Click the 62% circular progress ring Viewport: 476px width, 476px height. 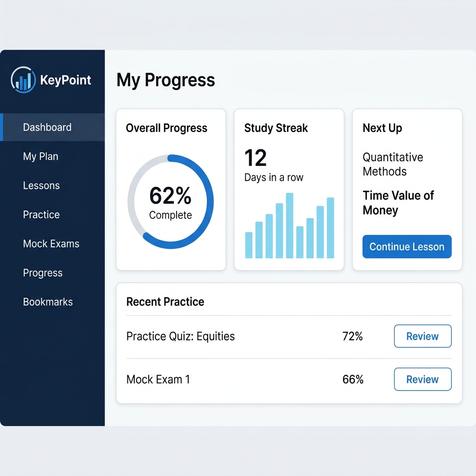click(x=171, y=202)
